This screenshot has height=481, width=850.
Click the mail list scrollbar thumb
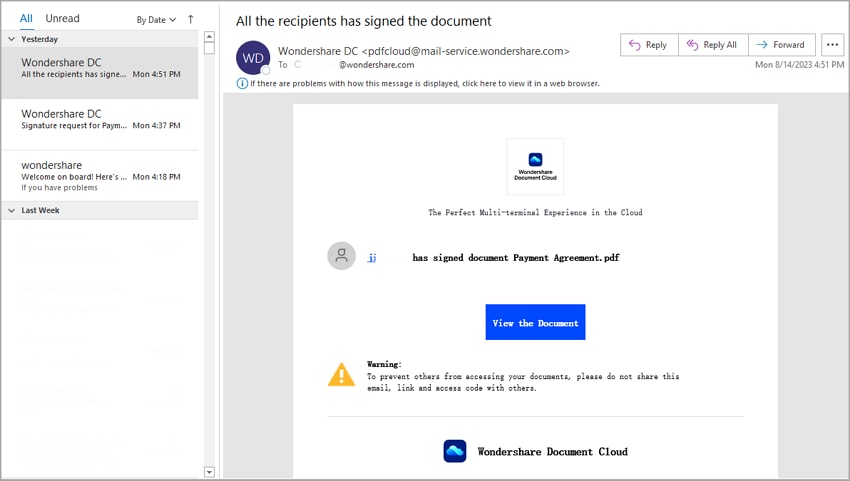coord(209,48)
